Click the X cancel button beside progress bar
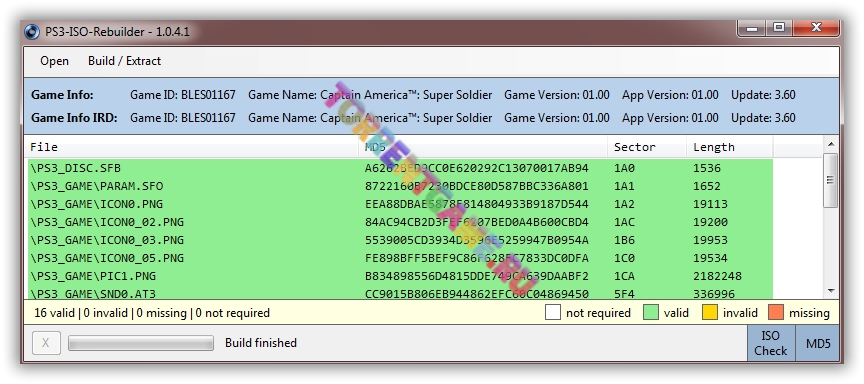Image resolution: width=864 pixels, height=384 pixels. pos(46,343)
